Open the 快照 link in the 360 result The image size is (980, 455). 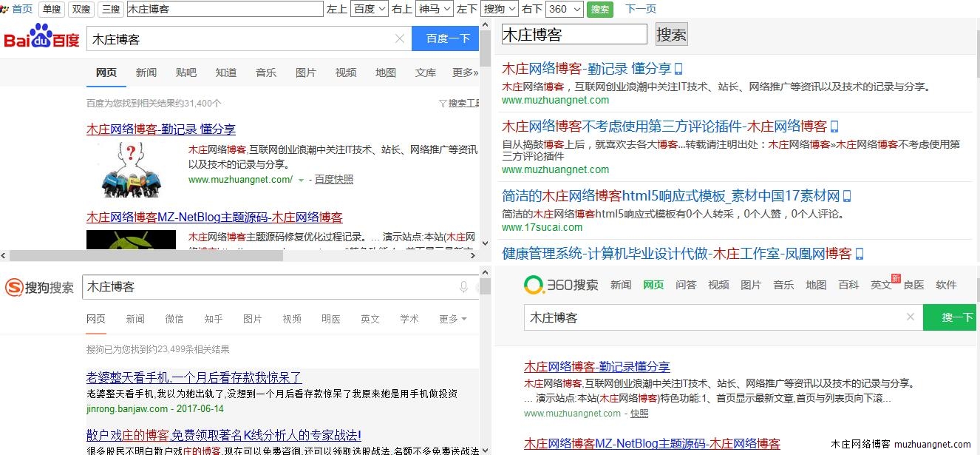(x=639, y=414)
